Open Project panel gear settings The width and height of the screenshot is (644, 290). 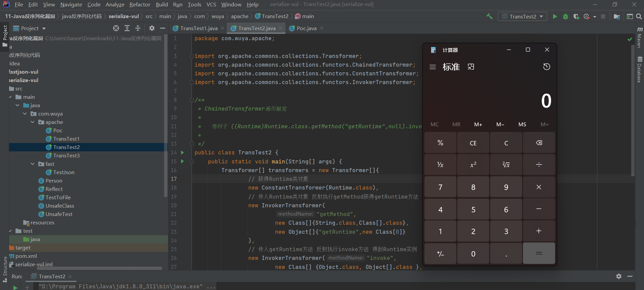click(x=152, y=28)
